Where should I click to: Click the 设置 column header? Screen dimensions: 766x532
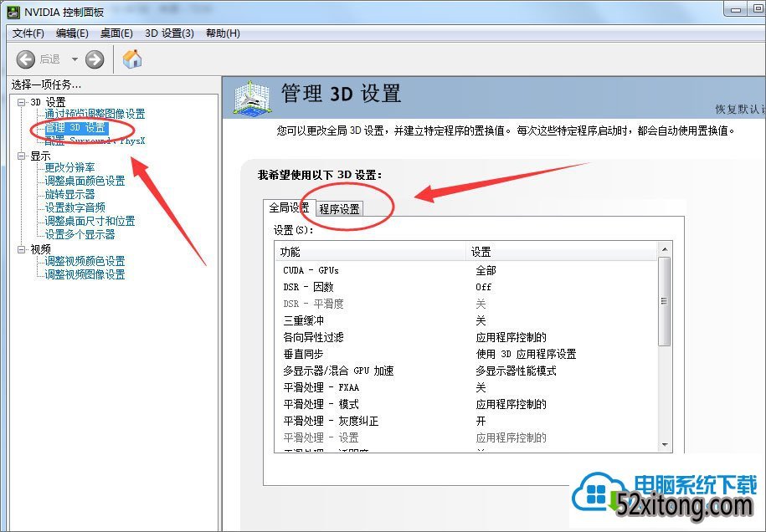click(x=562, y=252)
